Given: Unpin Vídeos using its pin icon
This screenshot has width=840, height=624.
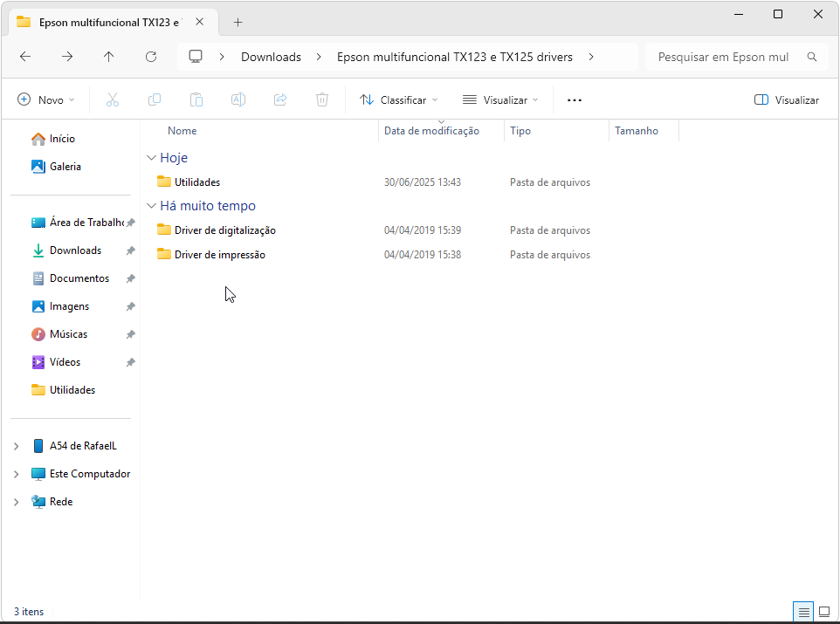Looking at the screenshot, I should [130, 362].
